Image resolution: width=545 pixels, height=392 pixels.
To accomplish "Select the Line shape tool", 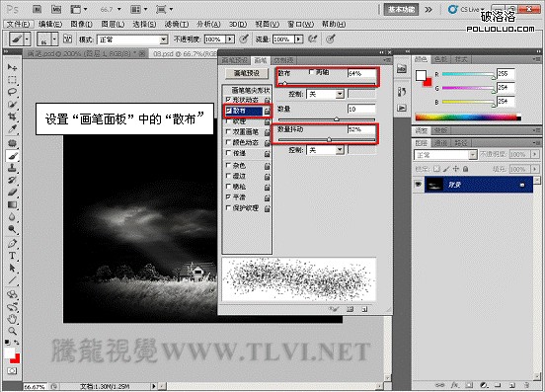I will (12, 280).
